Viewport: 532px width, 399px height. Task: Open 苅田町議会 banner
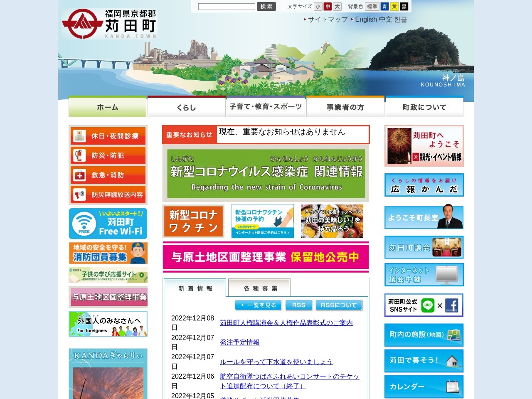424,247
